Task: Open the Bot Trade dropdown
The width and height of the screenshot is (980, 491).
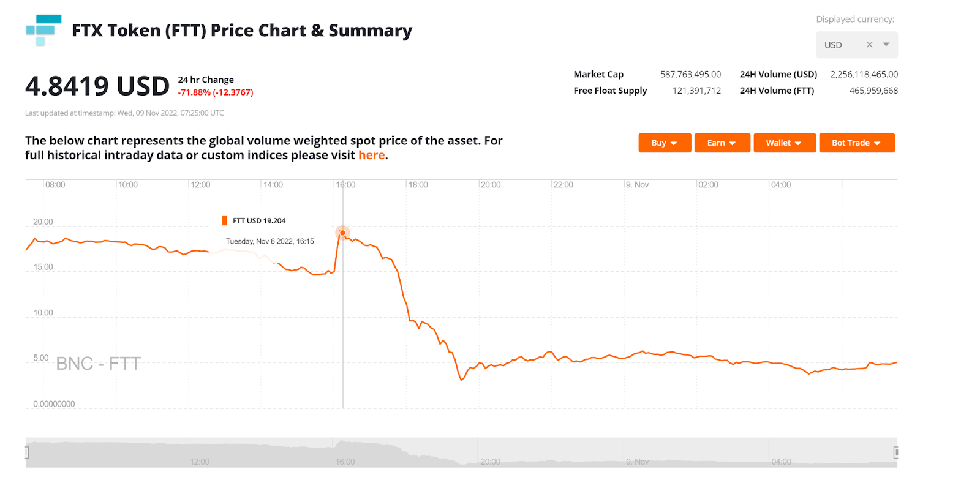Action: tap(856, 143)
